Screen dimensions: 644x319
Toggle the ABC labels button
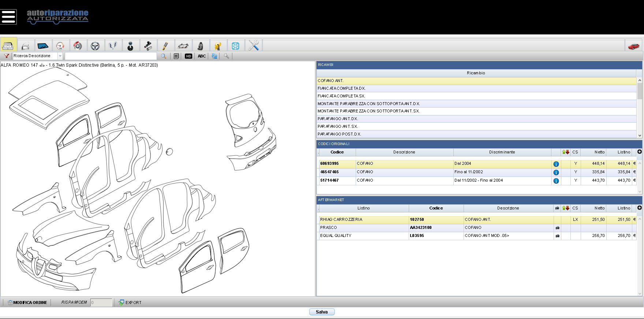[202, 56]
